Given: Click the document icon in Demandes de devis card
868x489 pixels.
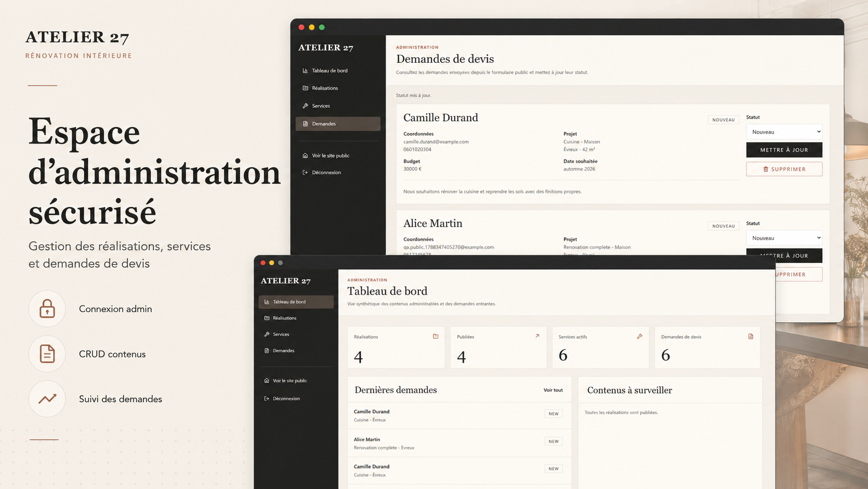Looking at the screenshot, I should [x=751, y=336].
